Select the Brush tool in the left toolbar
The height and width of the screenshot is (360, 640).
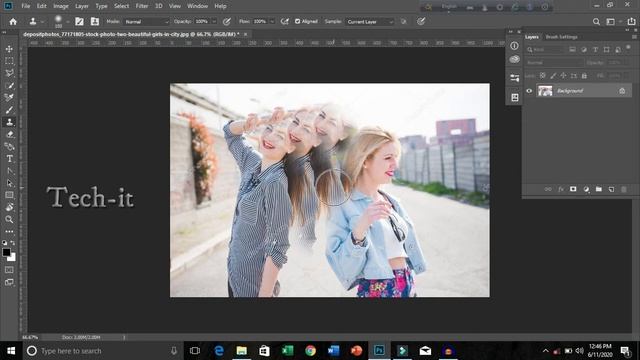[x=9, y=110]
